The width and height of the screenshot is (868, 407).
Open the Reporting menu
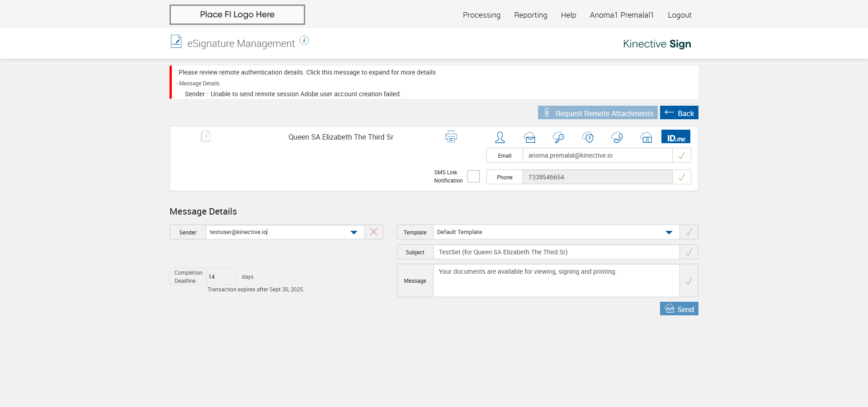tap(530, 15)
